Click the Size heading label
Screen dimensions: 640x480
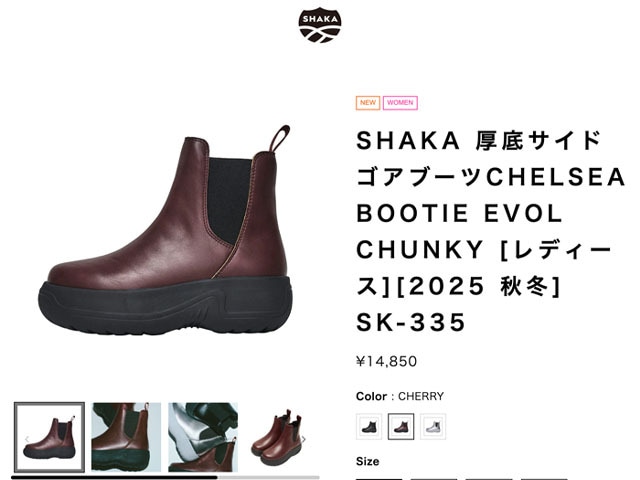[367, 462]
